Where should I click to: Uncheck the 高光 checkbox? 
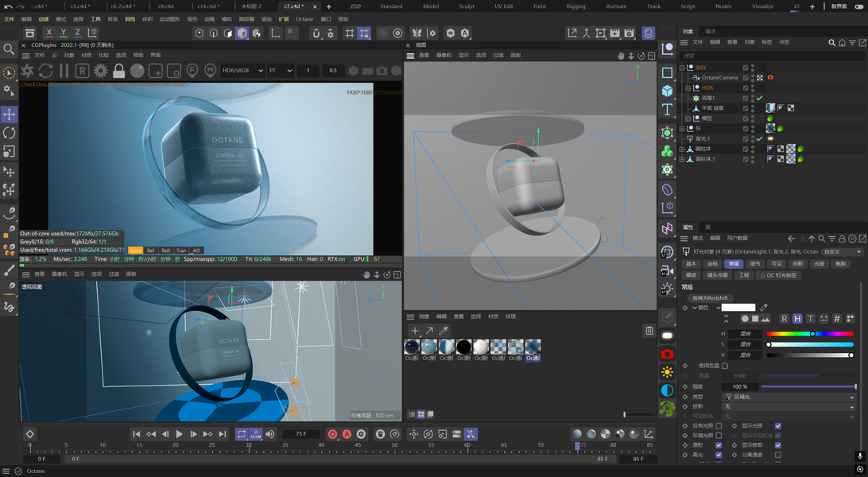719,455
